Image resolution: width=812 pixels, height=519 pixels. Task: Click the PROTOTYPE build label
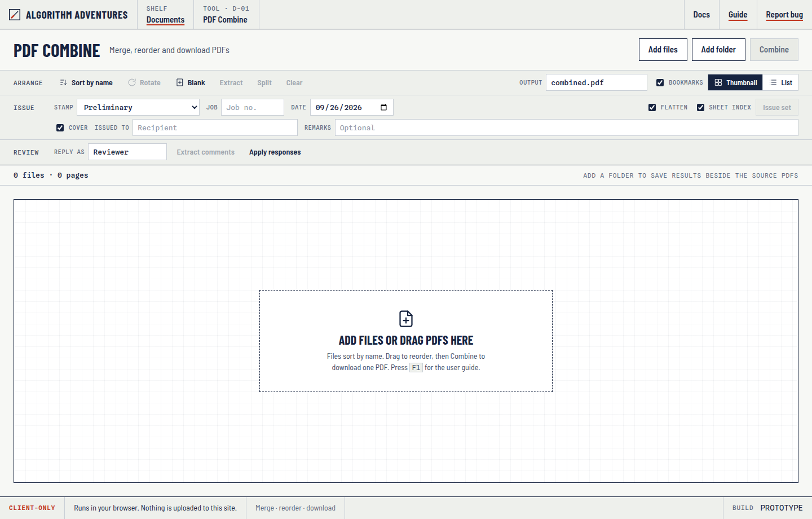coord(782,508)
